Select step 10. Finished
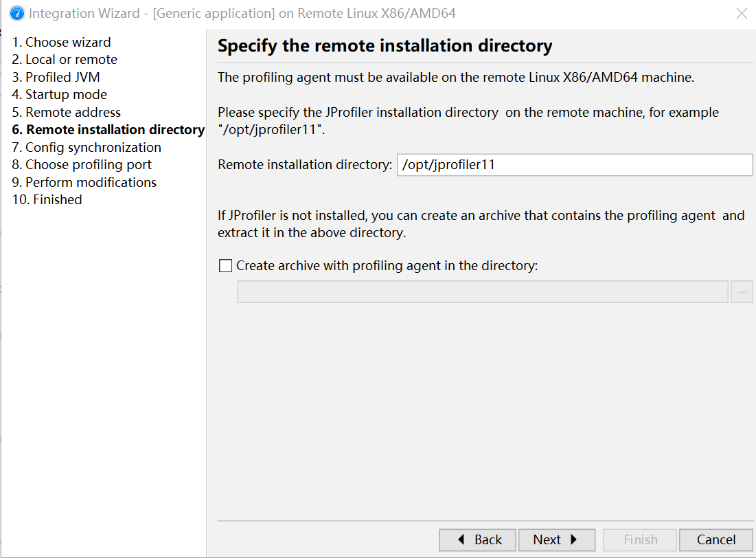 tap(47, 199)
